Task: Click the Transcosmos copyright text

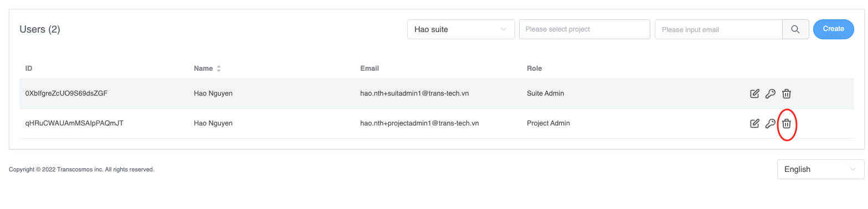Action: pos(81,170)
